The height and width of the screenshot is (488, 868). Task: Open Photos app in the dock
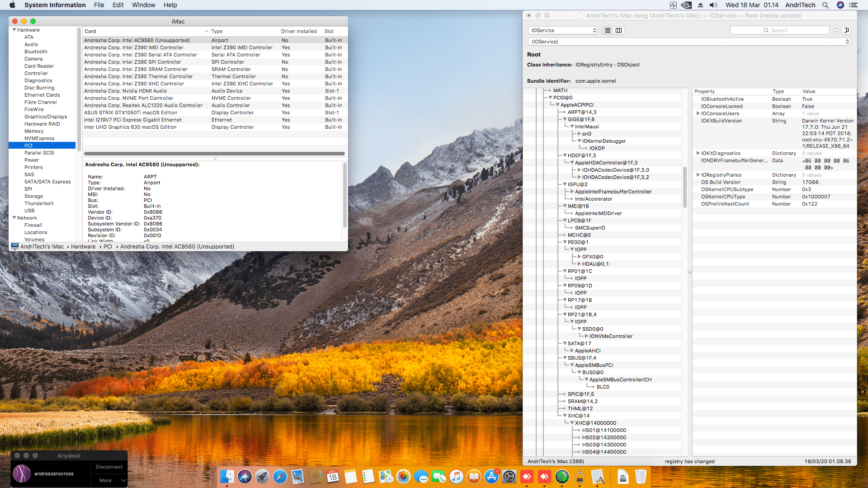[x=403, y=477]
